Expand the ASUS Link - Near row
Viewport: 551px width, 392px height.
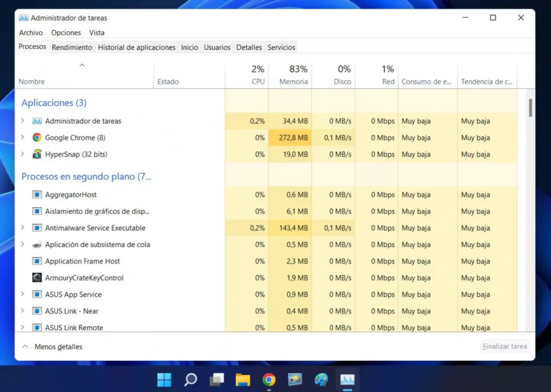(x=23, y=310)
